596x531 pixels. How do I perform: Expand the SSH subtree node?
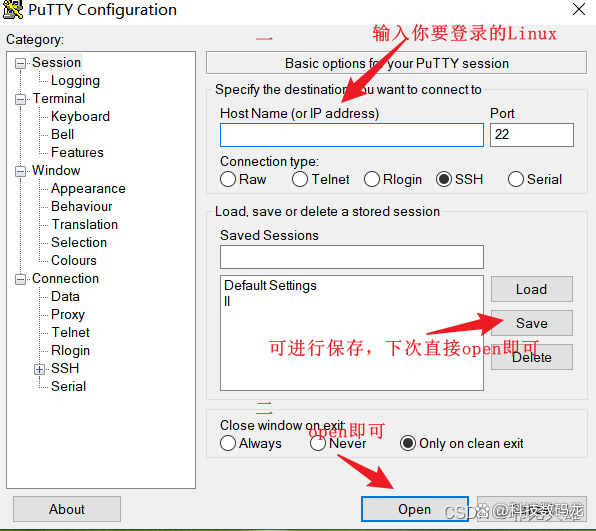(40, 369)
